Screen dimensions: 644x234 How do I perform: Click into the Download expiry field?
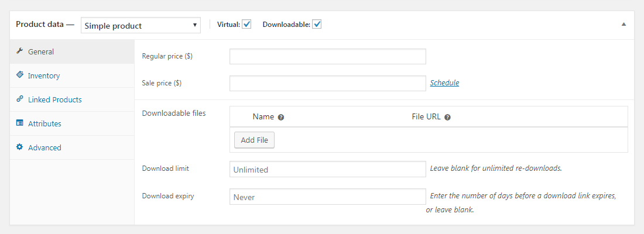(328, 197)
